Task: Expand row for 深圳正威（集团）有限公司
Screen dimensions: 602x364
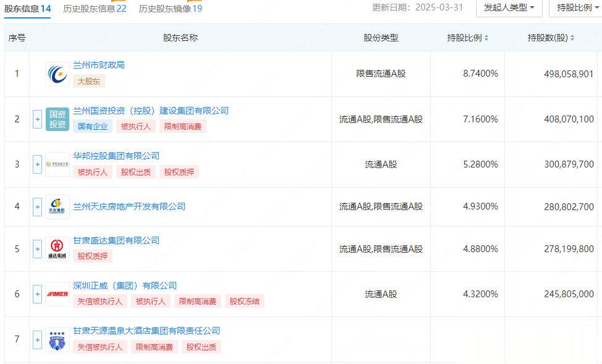Action: 37,294
